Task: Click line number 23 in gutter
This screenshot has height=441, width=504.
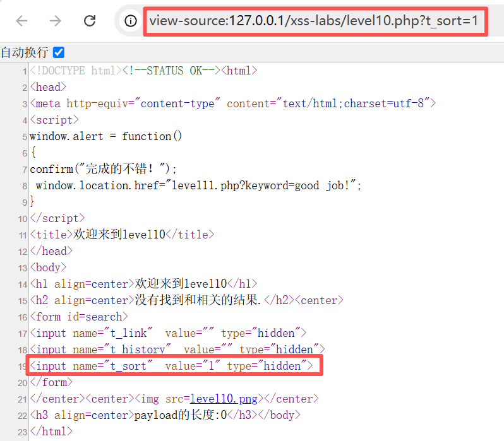Action: click(23, 432)
